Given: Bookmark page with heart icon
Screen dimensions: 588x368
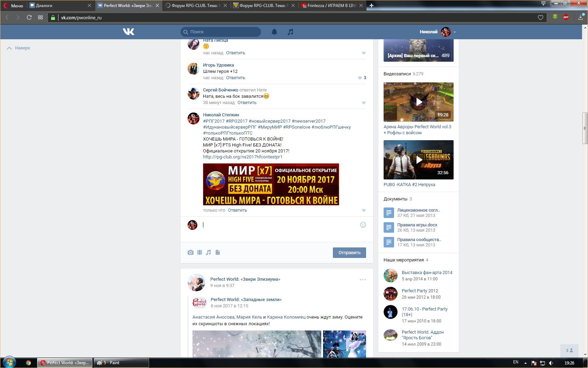Looking at the screenshot, I should click(x=541, y=18).
